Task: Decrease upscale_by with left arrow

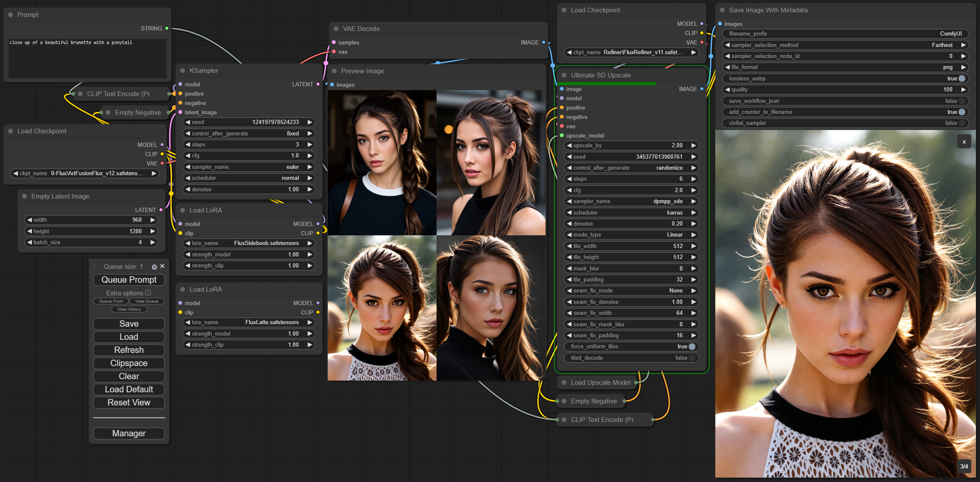Action: [x=569, y=146]
